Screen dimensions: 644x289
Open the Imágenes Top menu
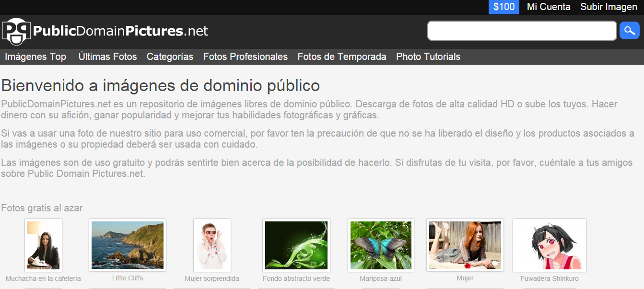tap(35, 57)
